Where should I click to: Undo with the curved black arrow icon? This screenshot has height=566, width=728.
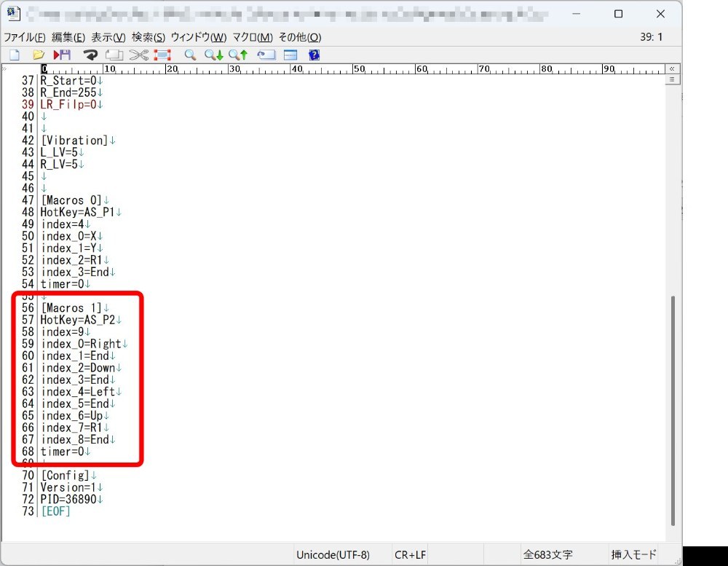(90, 55)
